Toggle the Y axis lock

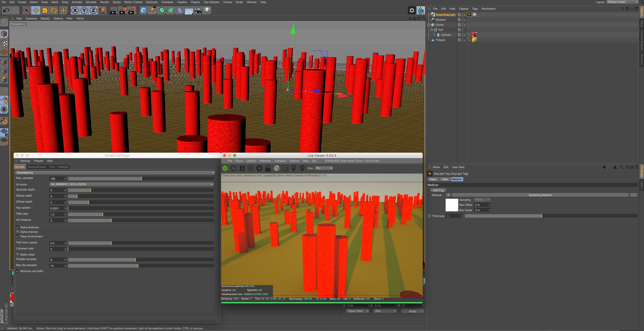pos(84,10)
